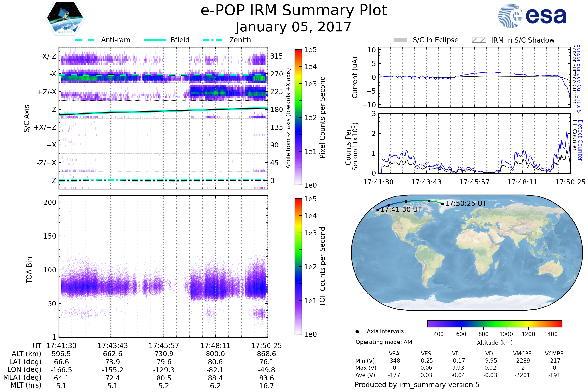588x392 pixels.
Task: Click the ESA logo
Action: 532,16
